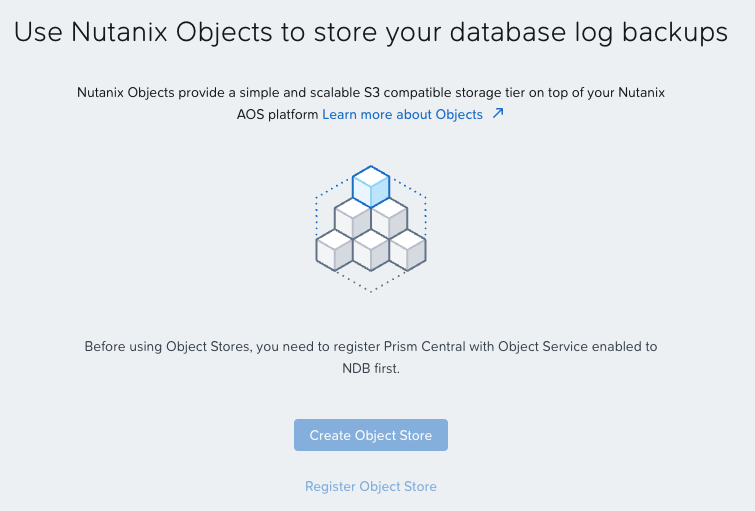Viewport: 755px width, 511px height.
Task: Click the external link arrow icon
Action: click(x=498, y=114)
